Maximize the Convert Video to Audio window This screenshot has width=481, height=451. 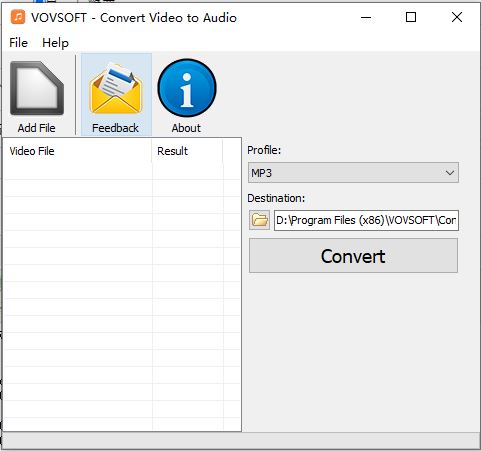(411, 17)
